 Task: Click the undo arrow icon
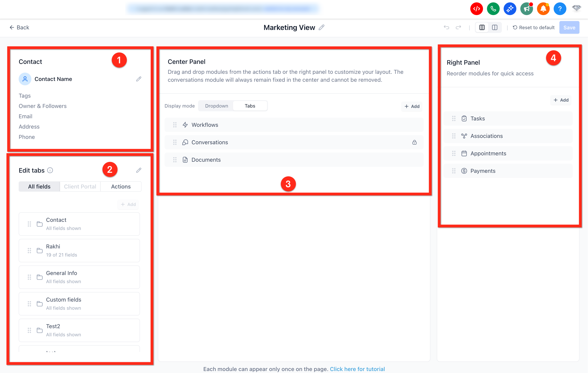(x=446, y=27)
